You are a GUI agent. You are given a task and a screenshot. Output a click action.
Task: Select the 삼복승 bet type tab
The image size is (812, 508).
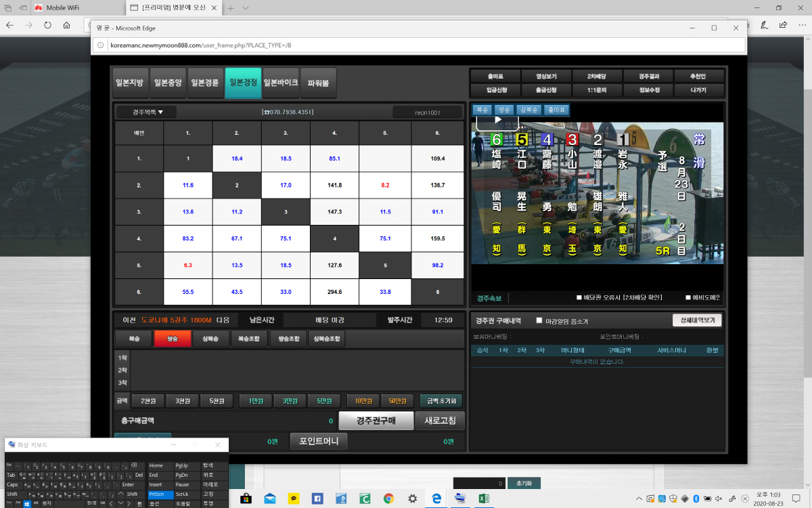click(x=210, y=339)
